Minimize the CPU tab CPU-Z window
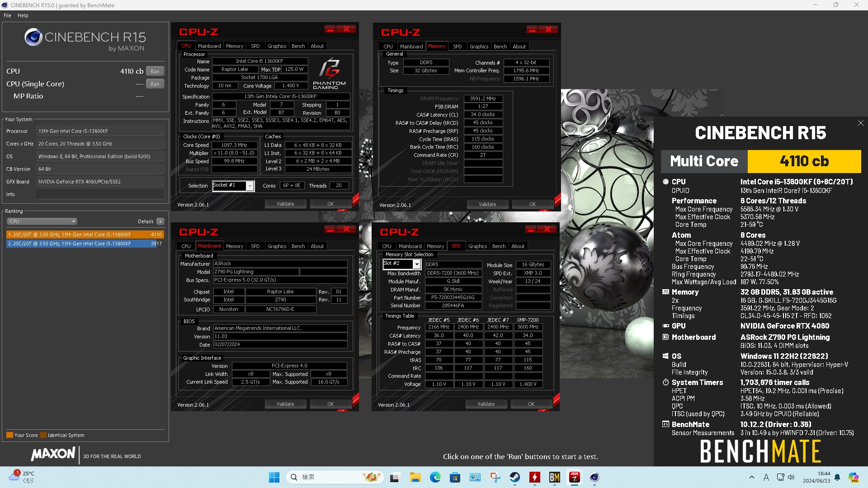 coord(330,29)
